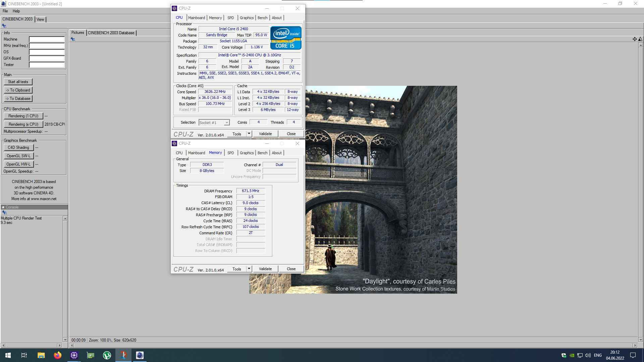Viewport: 644px width, 362px height.
Task: Run OpenGL SW-L benchmark
Action: 19,156
